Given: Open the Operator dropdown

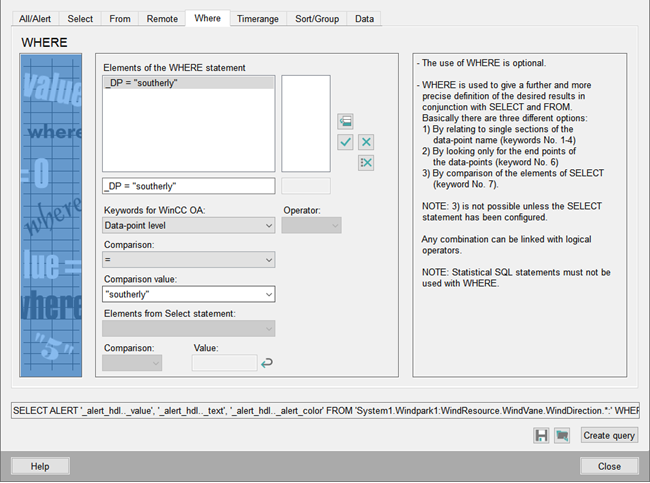Looking at the screenshot, I should 311,226.
